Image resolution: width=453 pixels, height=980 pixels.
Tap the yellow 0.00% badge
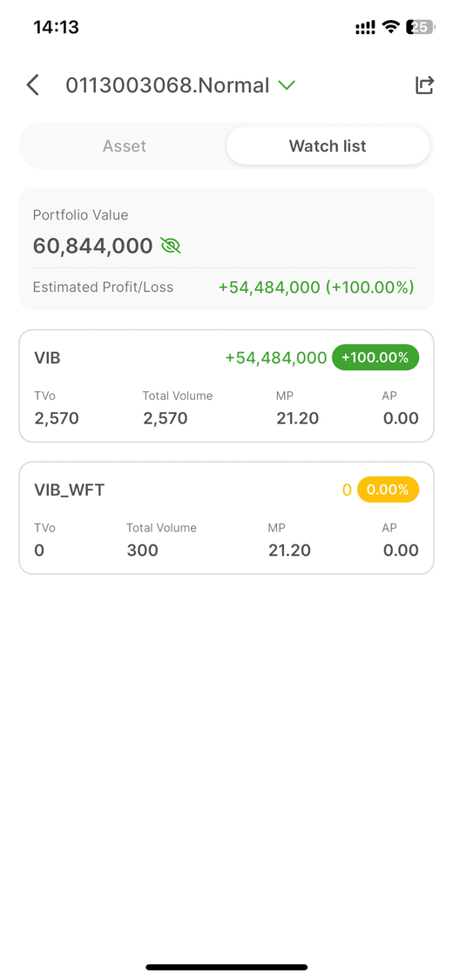(388, 490)
